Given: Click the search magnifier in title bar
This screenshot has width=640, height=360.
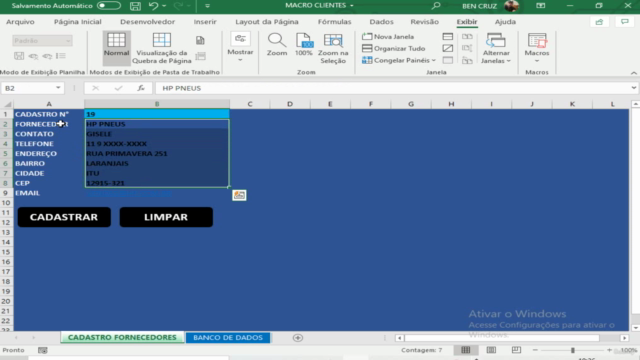Looking at the screenshot, I should (x=436, y=6).
